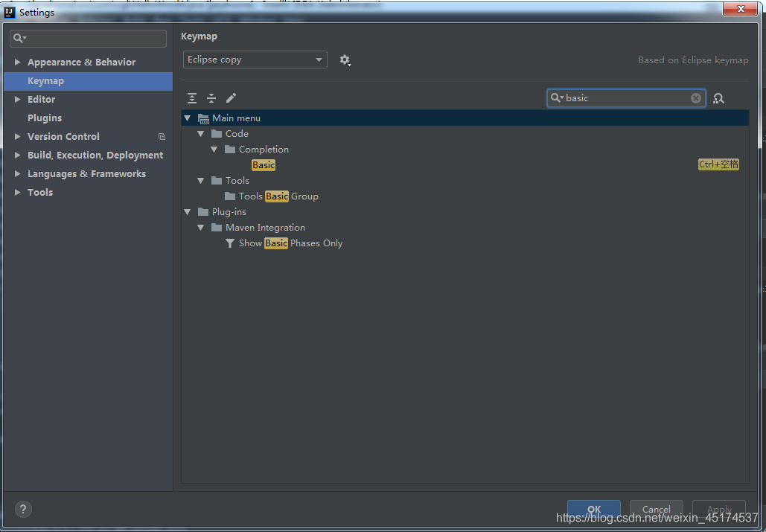Open Version Control settings category
Screen dimensions: 766x532
click(63, 137)
